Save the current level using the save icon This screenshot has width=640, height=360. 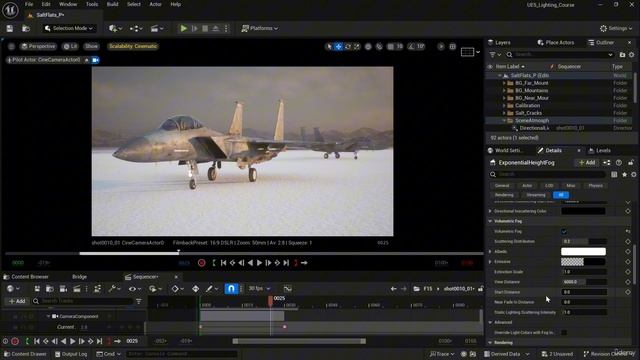pos(10,28)
